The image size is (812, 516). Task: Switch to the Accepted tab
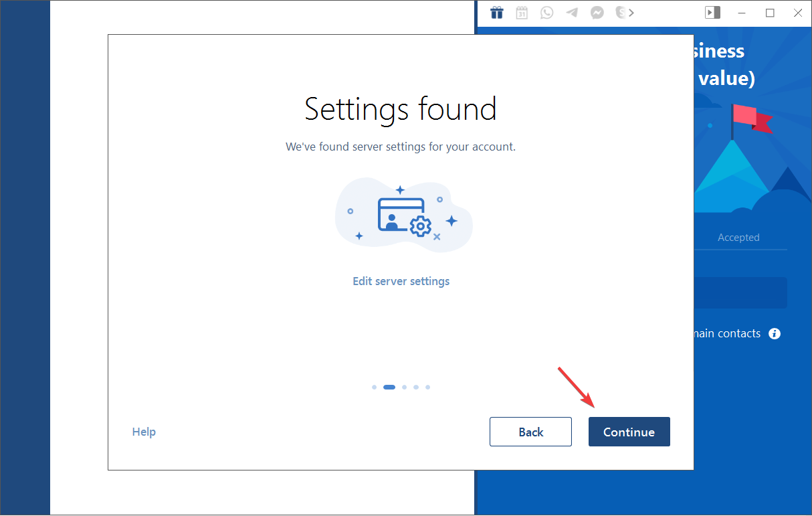coord(738,238)
